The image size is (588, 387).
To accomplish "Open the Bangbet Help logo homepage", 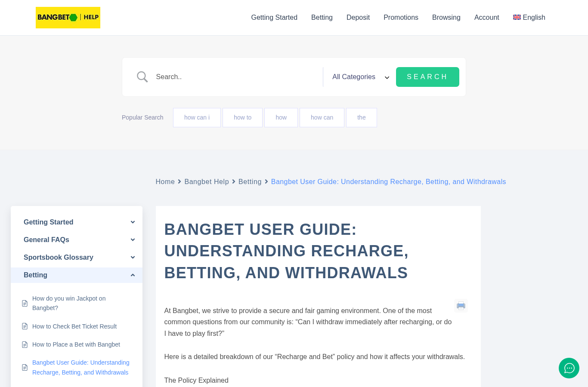I will pos(68,18).
